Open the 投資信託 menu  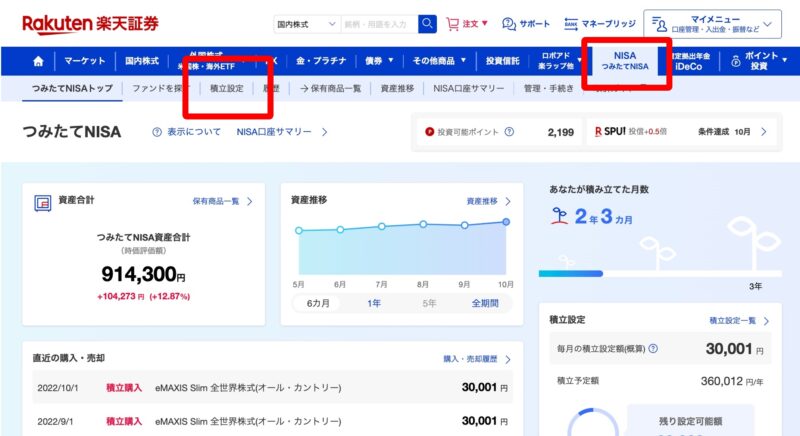coord(503,61)
